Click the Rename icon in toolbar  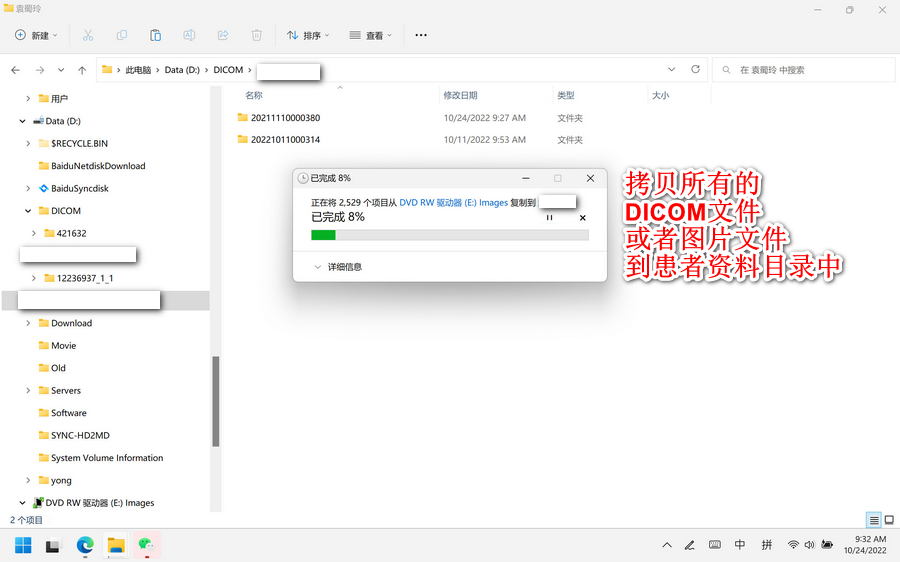point(189,35)
